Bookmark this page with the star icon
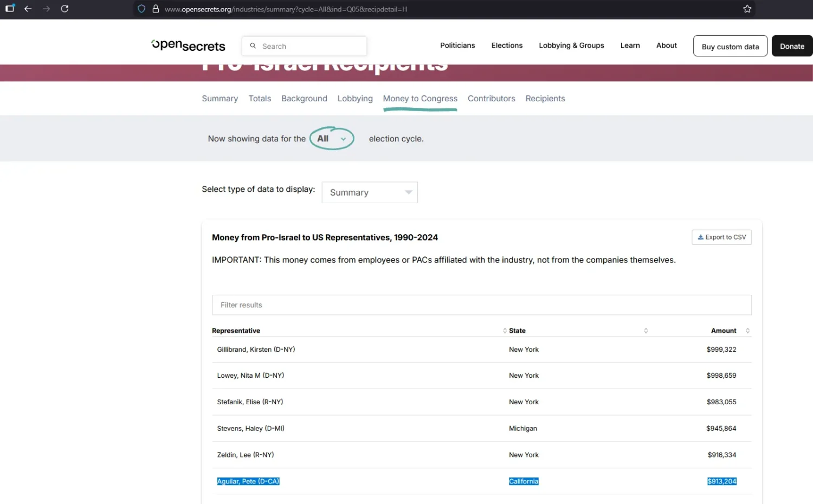The width and height of the screenshot is (813, 504). (747, 9)
